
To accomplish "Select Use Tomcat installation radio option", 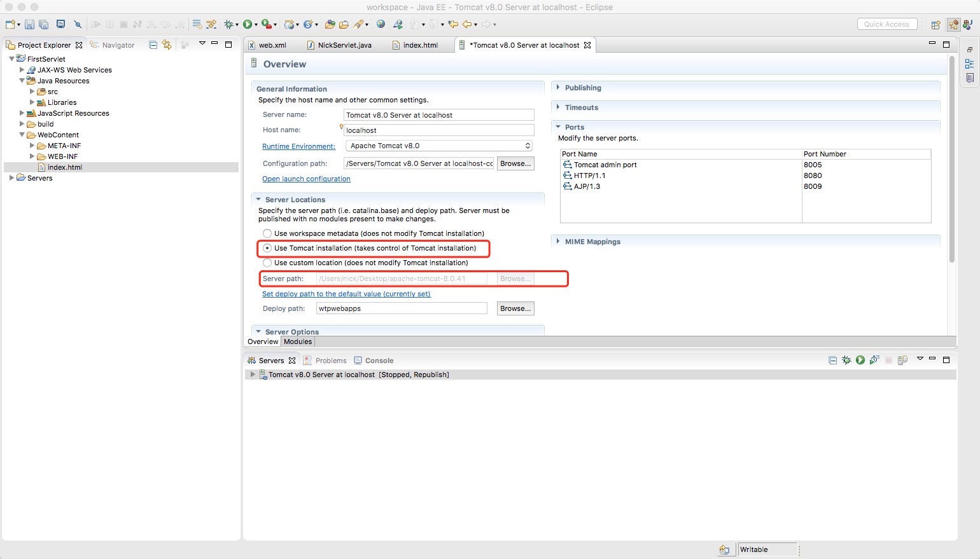I will 267,248.
